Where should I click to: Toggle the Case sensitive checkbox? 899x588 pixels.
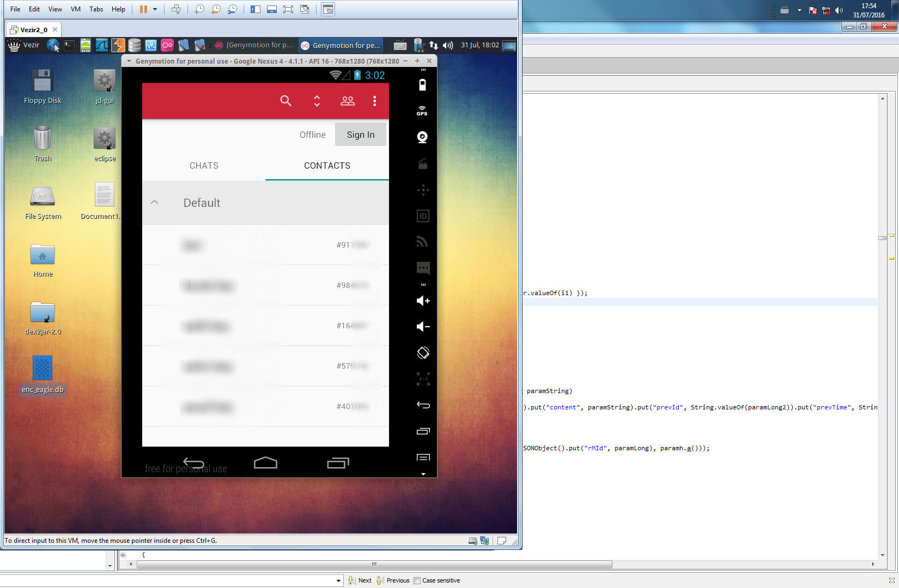(417, 580)
